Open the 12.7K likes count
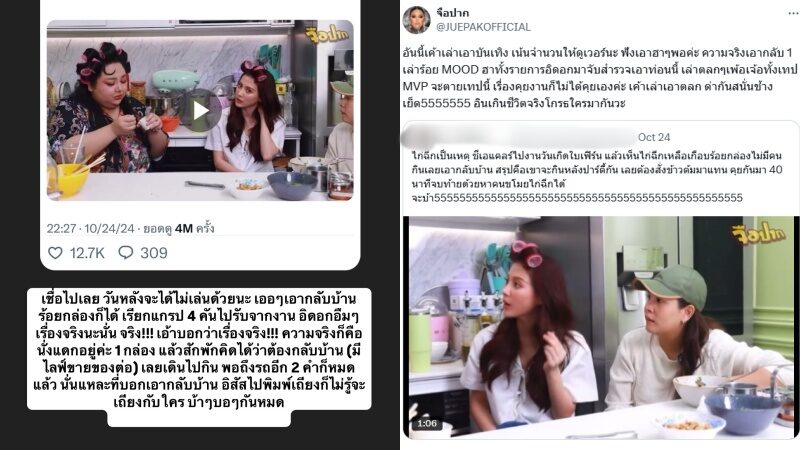The height and width of the screenshot is (450, 800). point(87,253)
